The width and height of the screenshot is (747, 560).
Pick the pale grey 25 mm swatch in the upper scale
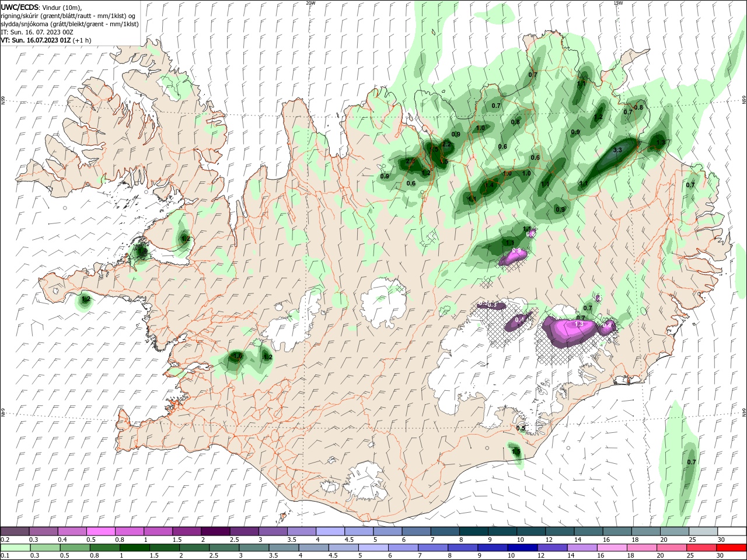pyautogui.click(x=703, y=531)
